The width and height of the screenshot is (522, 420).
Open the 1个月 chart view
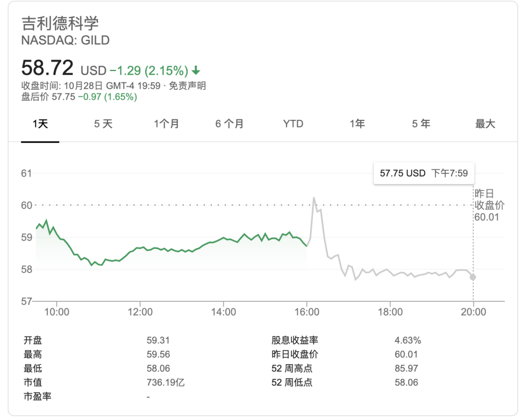pos(166,124)
